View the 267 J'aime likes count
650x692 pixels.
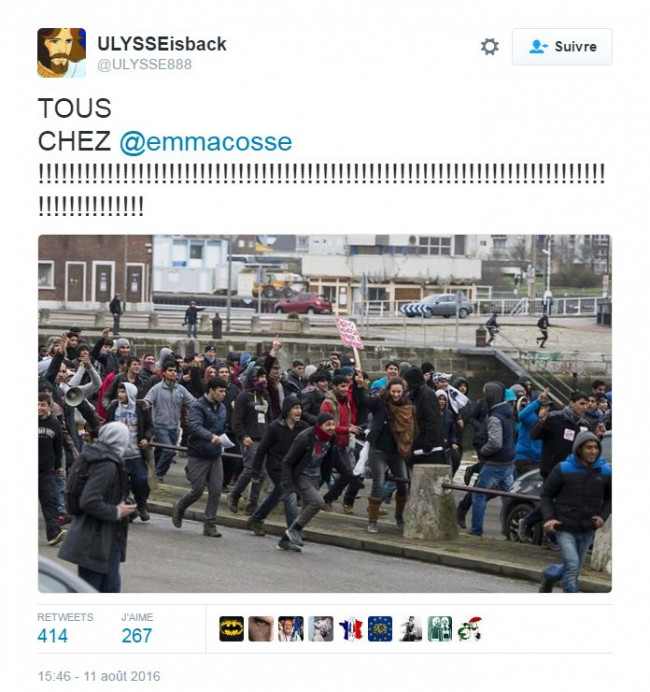[x=137, y=636]
